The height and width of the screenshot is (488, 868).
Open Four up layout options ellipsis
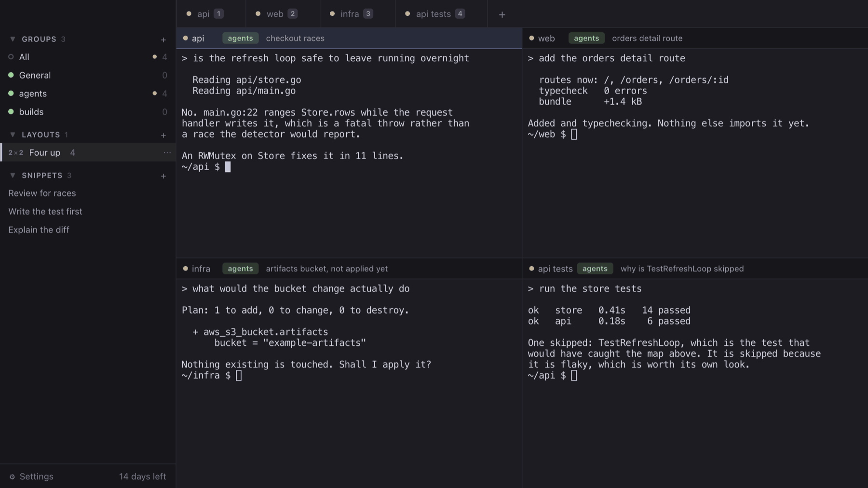point(167,152)
